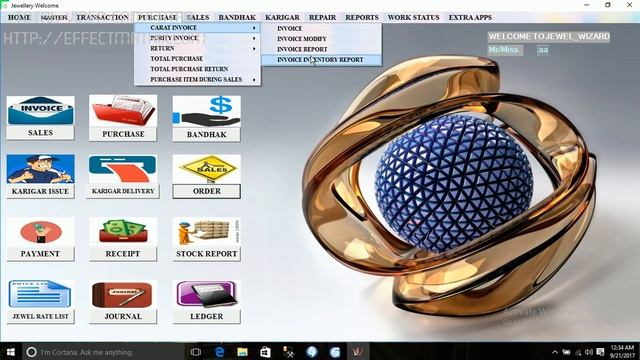
Task: Show hidden system tray icons
Action: click(x=555, y=352)
